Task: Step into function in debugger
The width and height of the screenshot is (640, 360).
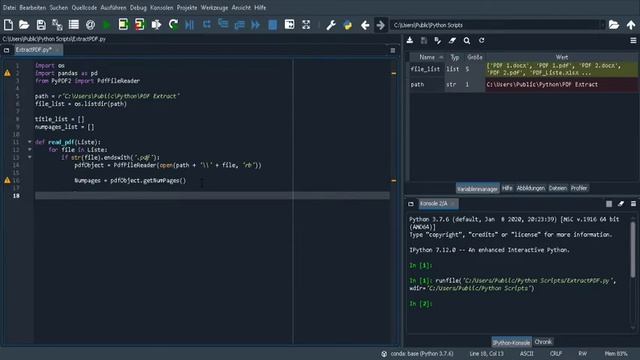Action: [223, 24]
